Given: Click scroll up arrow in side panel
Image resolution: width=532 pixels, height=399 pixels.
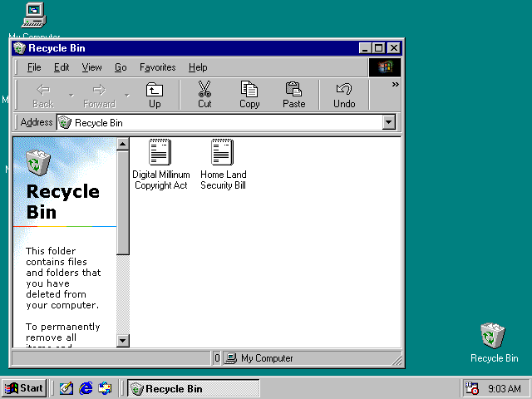Looking at the screenshot, I should coord(123,144).
